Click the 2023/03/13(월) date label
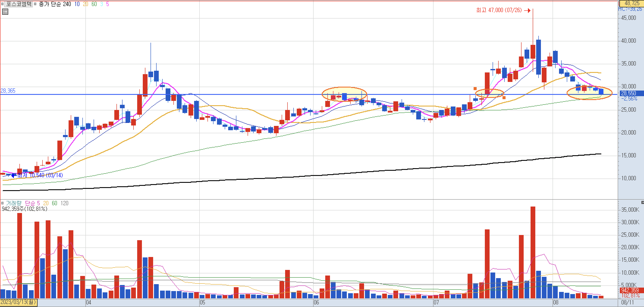The width and height of the screenshot is (644, 307). click(18, 302)
